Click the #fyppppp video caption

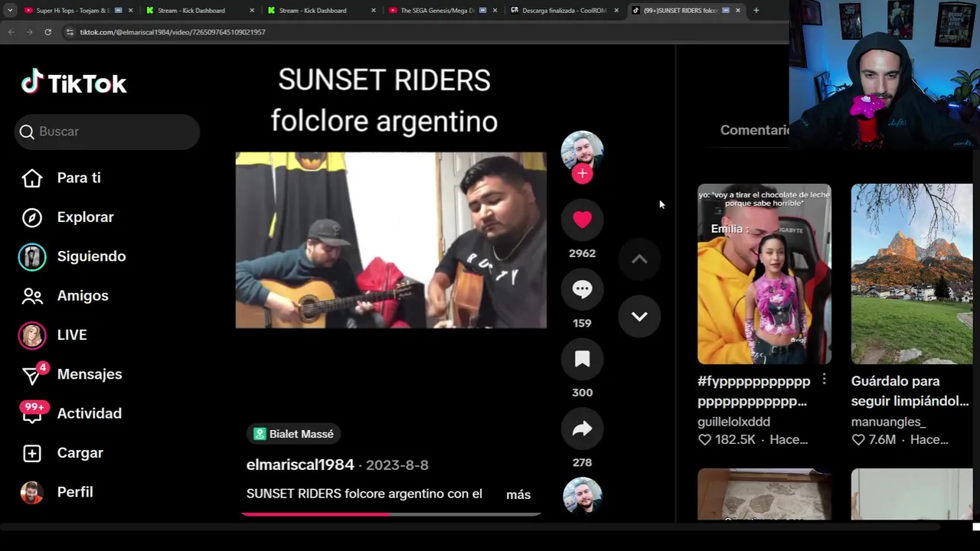(753, 391)
